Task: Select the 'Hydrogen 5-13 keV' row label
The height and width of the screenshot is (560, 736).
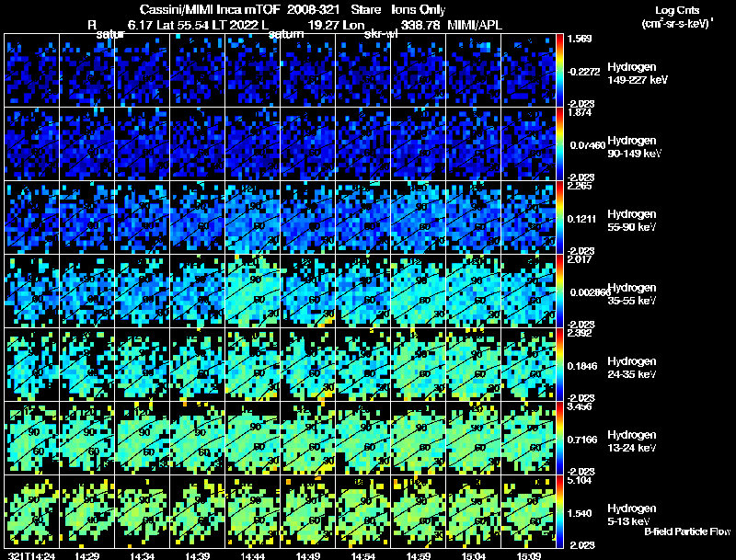Action: 632,515
